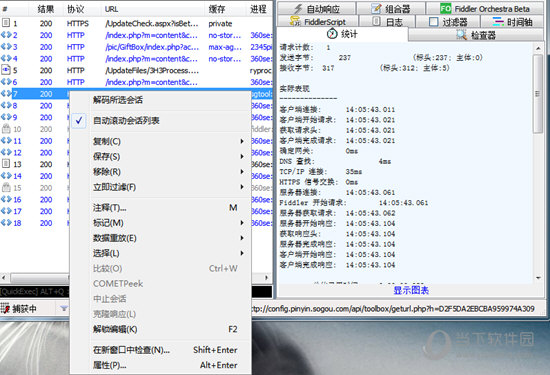
Task: Select the /pic/GiftBox/index.php URL cell
Action: click(152, 47)
